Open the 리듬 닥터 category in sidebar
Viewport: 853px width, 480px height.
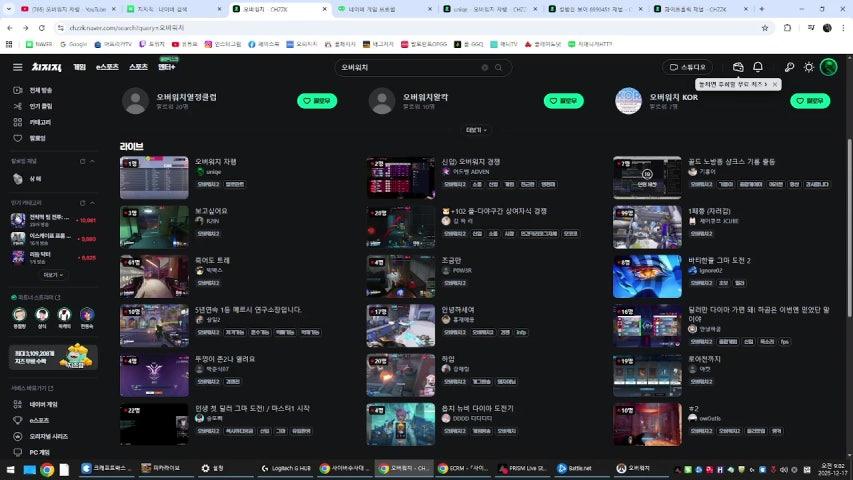tap(53, 257)
